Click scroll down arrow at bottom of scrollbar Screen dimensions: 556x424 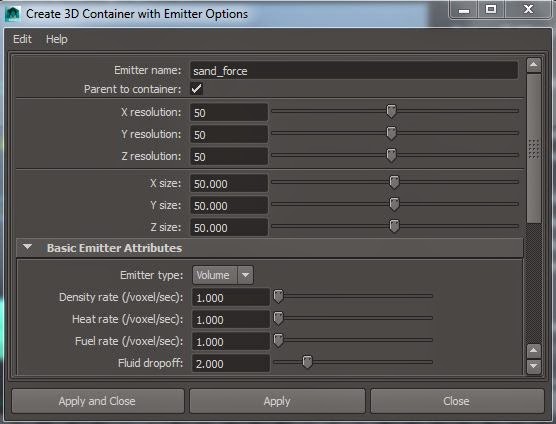click(x=534, y=366)
